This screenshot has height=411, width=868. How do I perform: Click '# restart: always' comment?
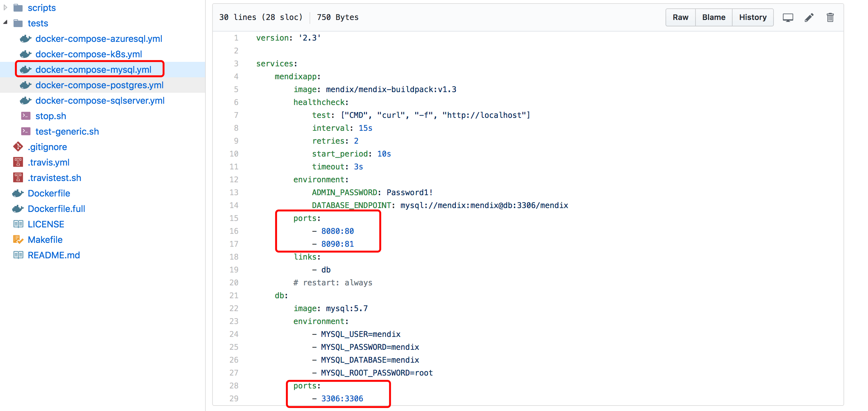[x=332, y=283]
